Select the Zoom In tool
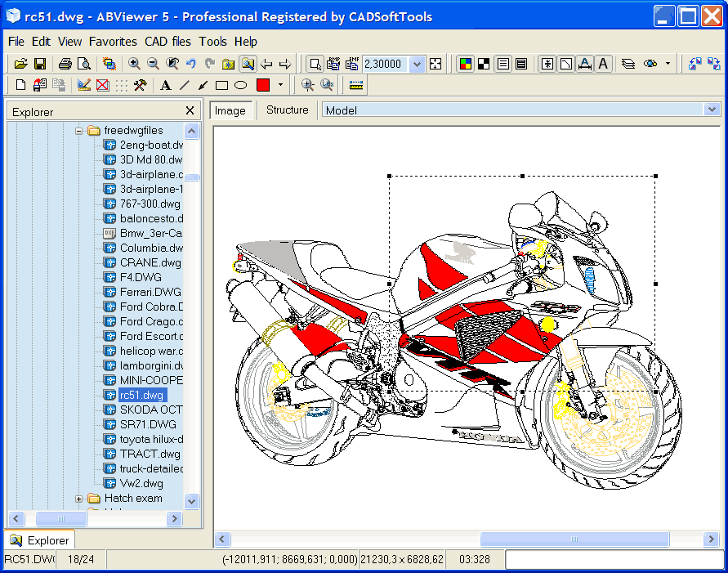The height and width of the screenshot is (573, 728). point(134,64)
